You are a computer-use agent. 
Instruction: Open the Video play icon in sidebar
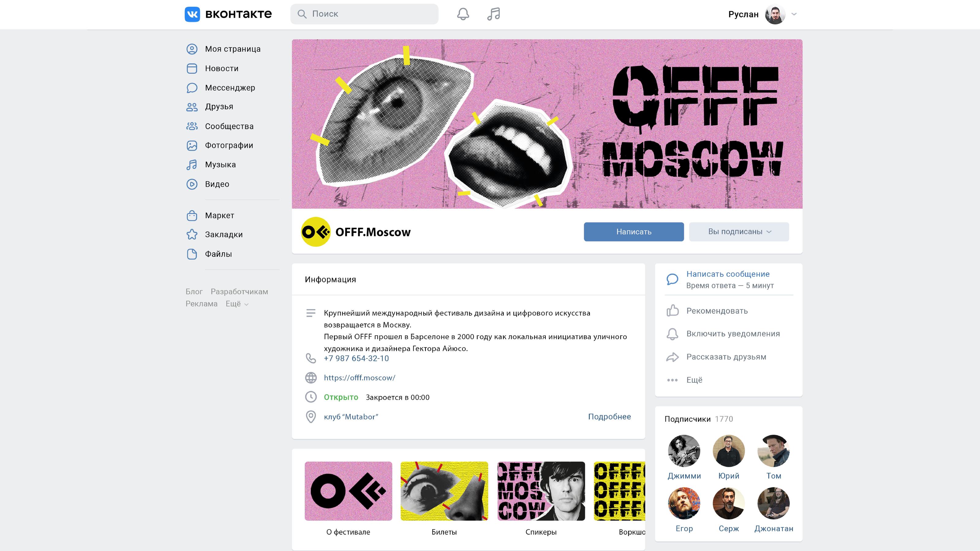pyautogui.click(x=192, y=184)
